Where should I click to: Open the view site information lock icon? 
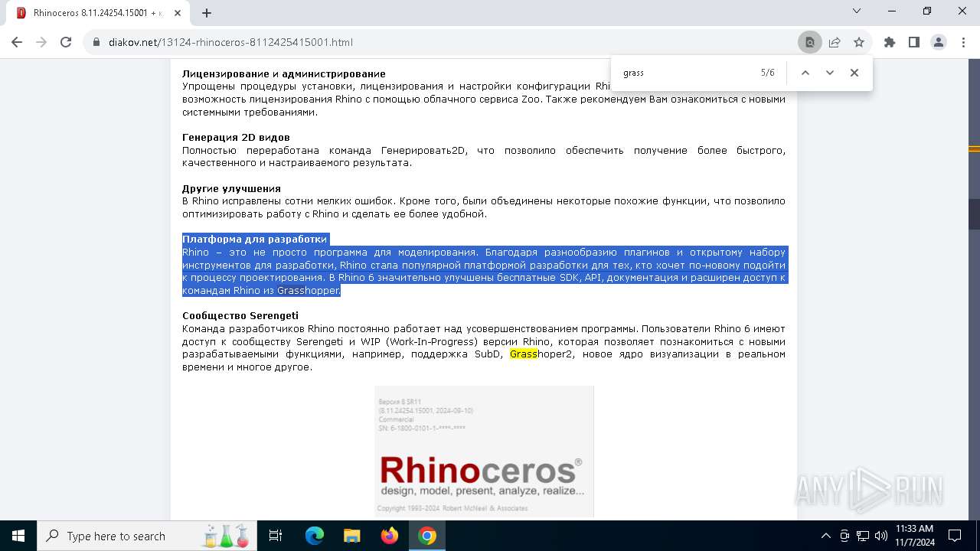(96, 42)
